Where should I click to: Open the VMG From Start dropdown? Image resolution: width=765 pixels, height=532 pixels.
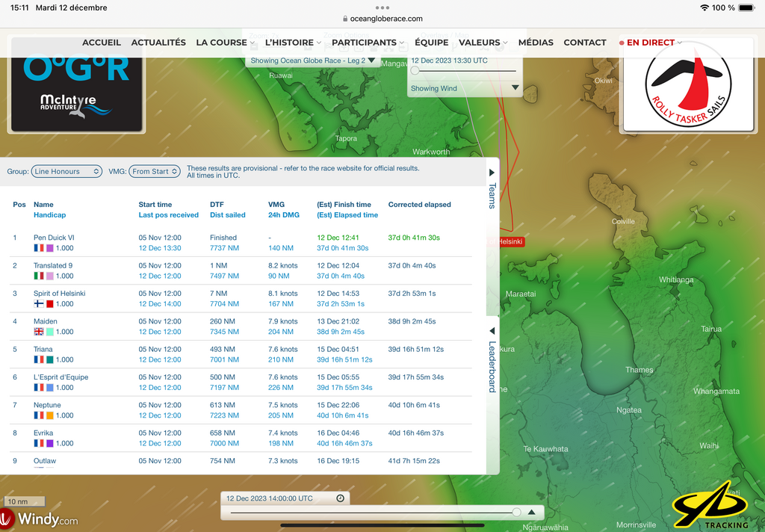[155, 171]
